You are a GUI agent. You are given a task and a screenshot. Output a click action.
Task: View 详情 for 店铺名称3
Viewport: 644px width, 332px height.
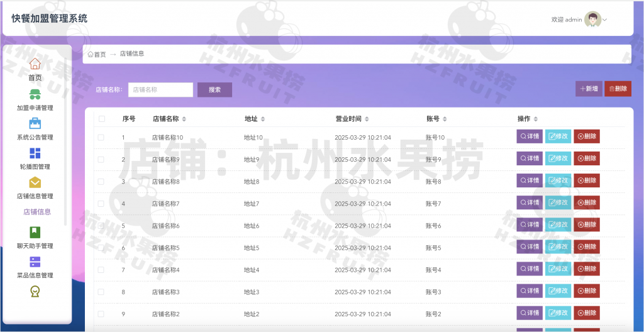(530, 291)
